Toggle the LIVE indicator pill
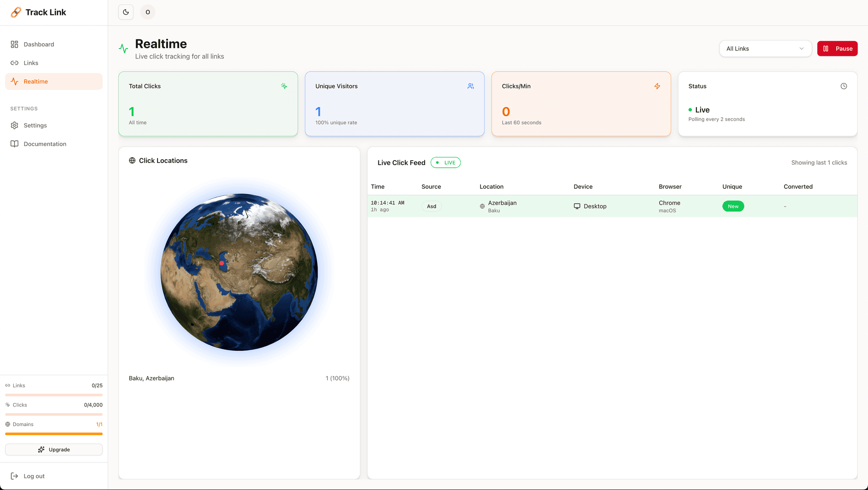The height and width of the screenshot is (490, 868). (445, 162)
